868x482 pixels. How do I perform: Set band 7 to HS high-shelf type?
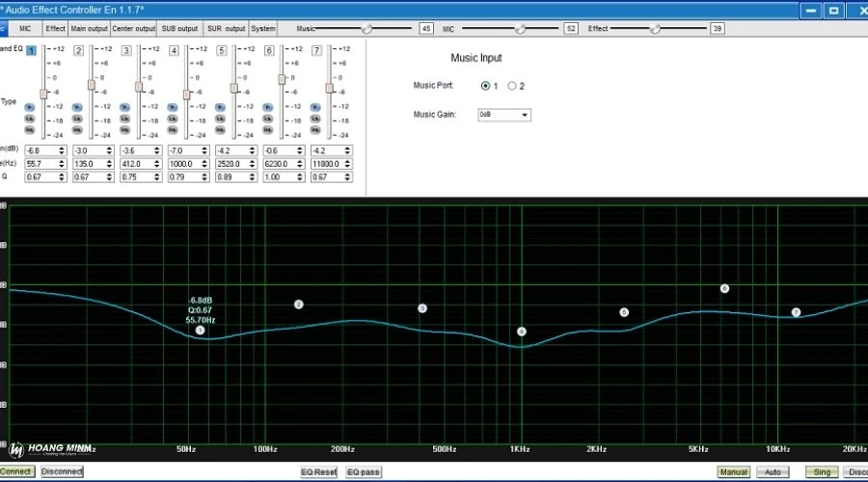316,128
